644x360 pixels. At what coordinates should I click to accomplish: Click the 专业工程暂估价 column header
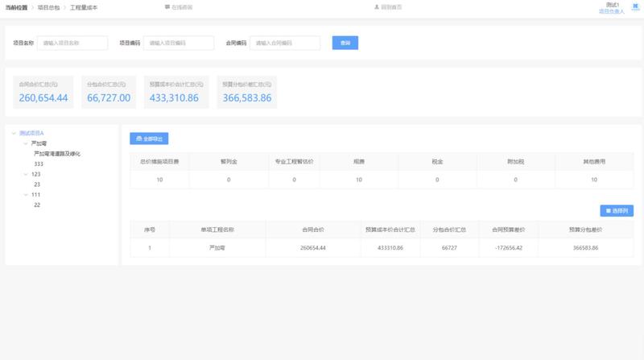294,162
